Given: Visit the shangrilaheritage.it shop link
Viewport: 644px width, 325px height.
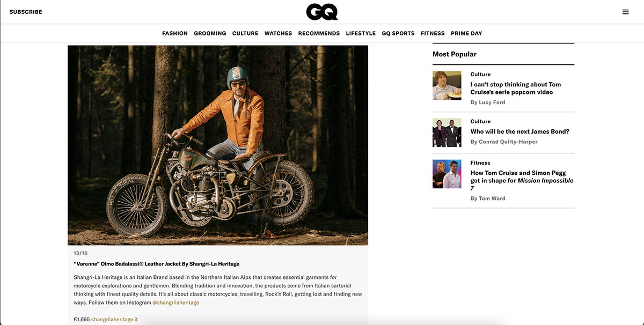Looking at the screenshot, I should point(114,319).
